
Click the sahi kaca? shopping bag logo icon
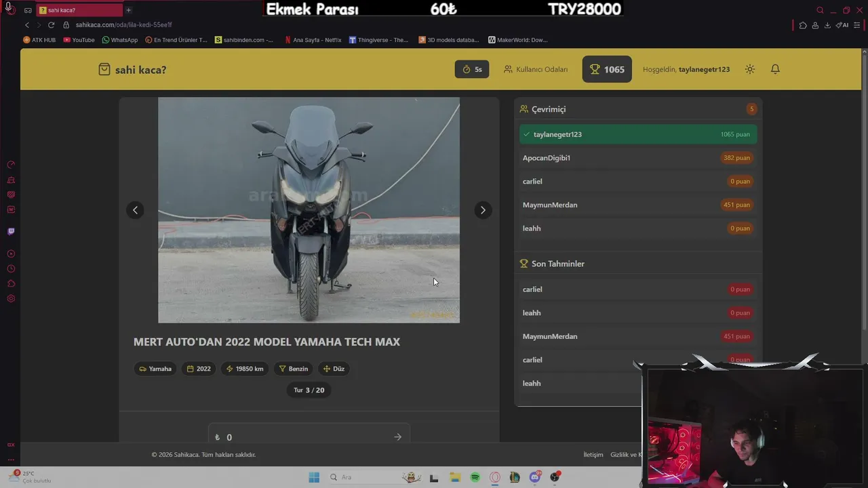click(x=104, y=69)
